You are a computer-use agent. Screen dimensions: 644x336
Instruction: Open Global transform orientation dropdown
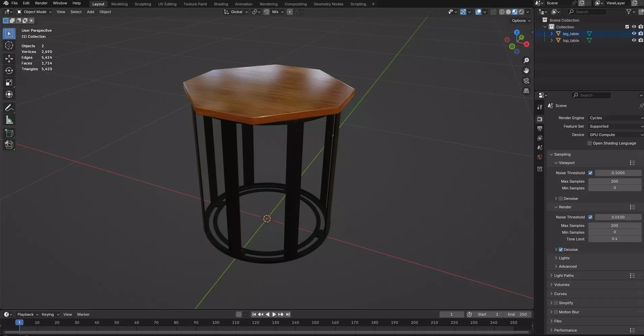click(x=236, y=12)
